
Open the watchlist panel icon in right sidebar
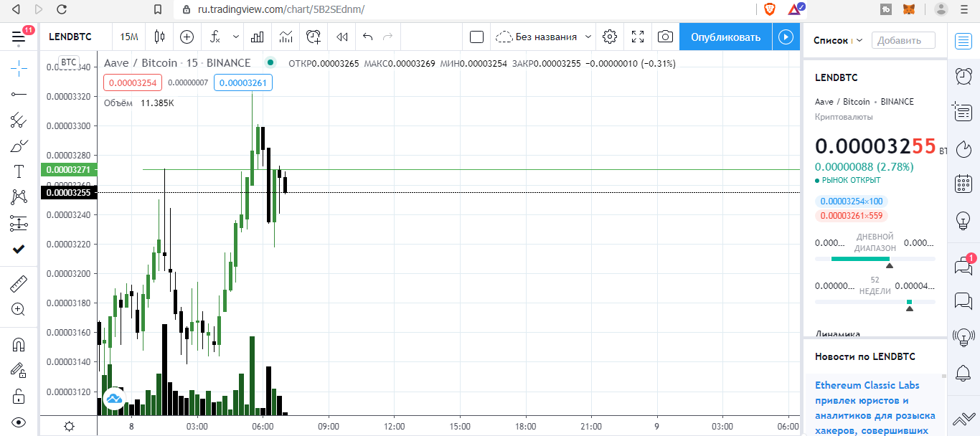click(x=963, y=41)
